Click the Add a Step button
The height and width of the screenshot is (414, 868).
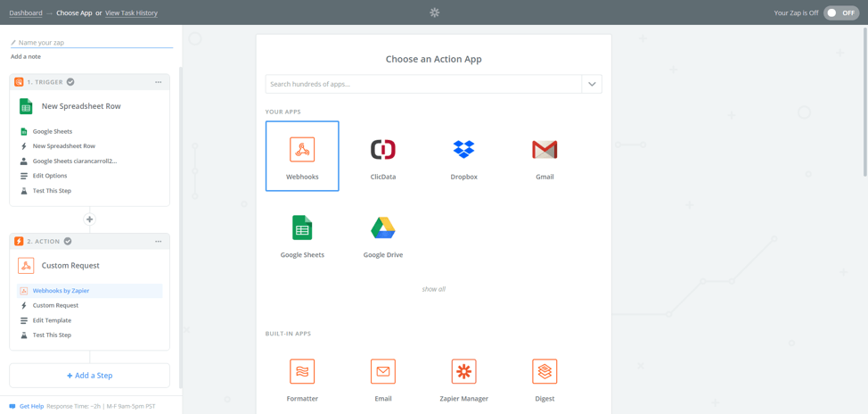click(90, 376)
